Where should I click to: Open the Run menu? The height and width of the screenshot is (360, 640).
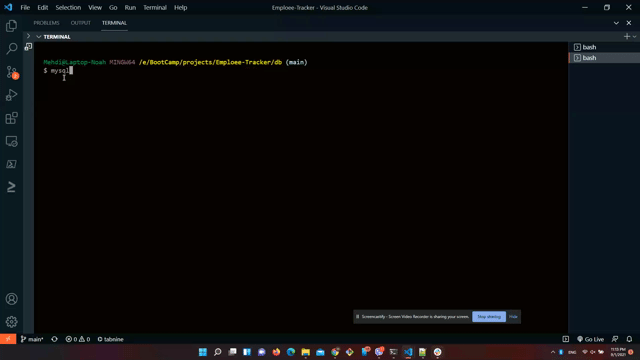130,7
